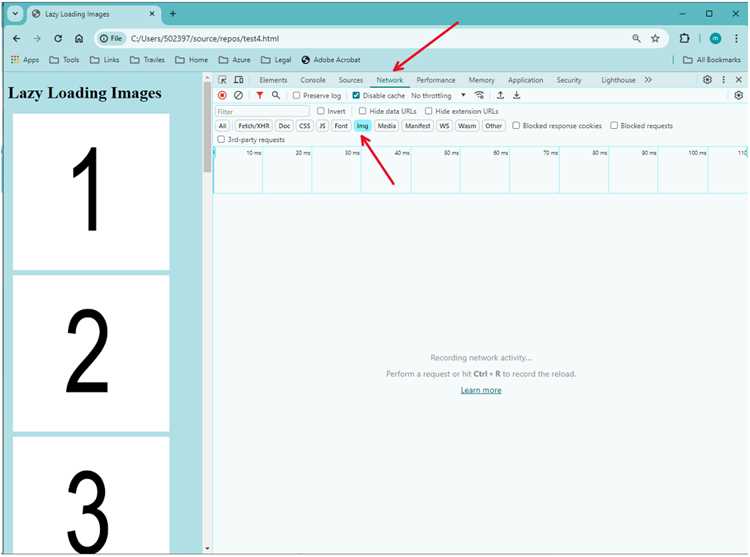Check Blocked response cookies
Screen dimensions: 750x557
coord(516,125)
